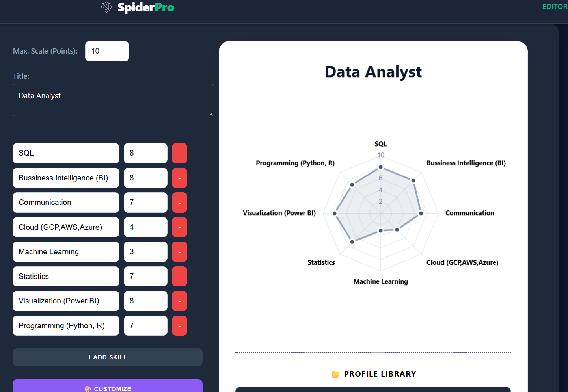This screenshot has width=568, height=392.
Task: Click the Bussiness Intelligence (BI) name field
Action: tap(66, 178)
